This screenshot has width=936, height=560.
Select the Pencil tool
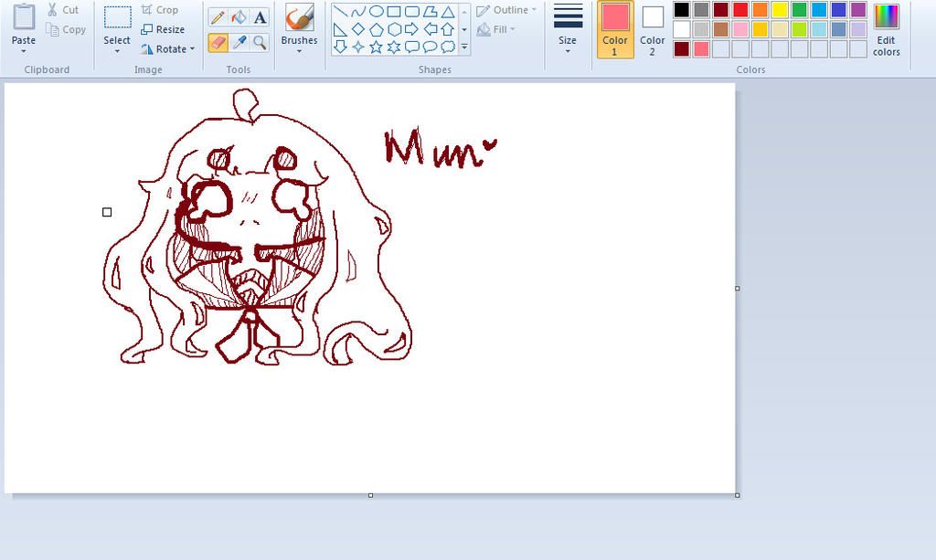point(218,17)
